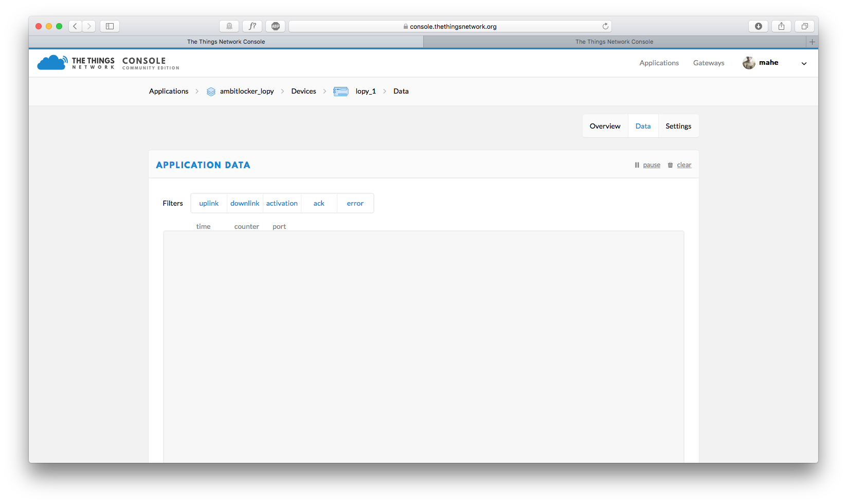
Task: Open ambitlocker_lopy breadcrumb link
Action: pyautogui.click(x=247, y=91)
